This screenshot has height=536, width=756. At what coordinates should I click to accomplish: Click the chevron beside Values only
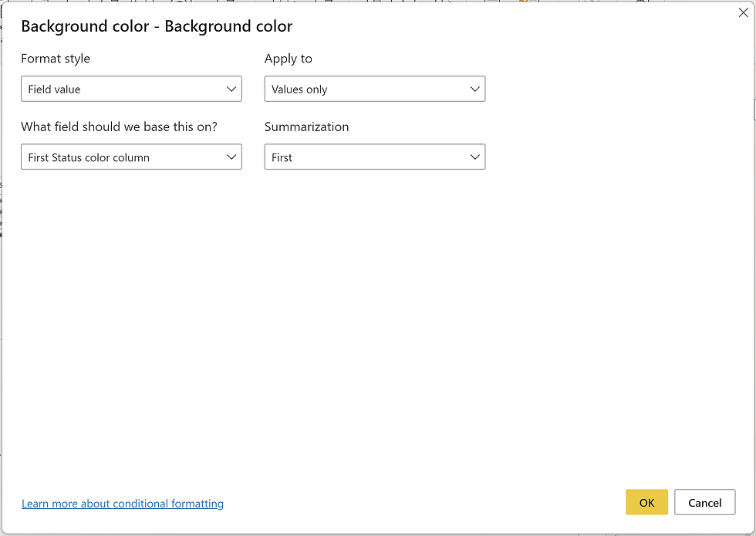[475, 89]
